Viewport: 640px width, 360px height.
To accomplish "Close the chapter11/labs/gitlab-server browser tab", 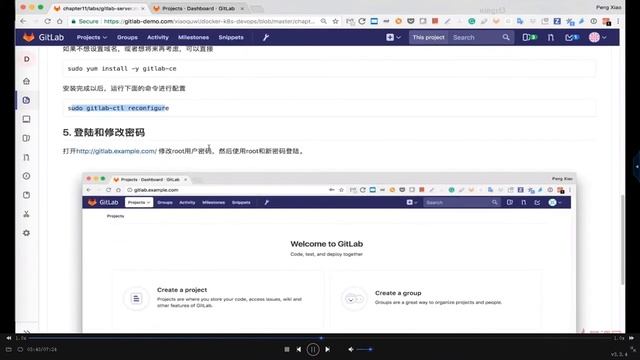I will [143, 8].
